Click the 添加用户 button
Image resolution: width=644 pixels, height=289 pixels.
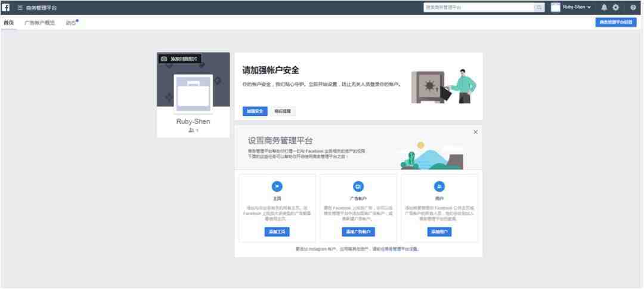[439, 232]
